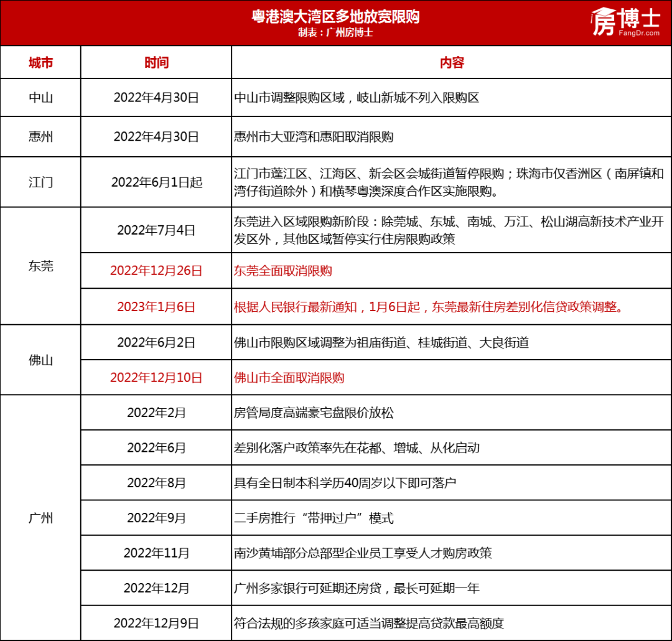
Task: Select the 广州 city cell
Action: click(41, 518)
